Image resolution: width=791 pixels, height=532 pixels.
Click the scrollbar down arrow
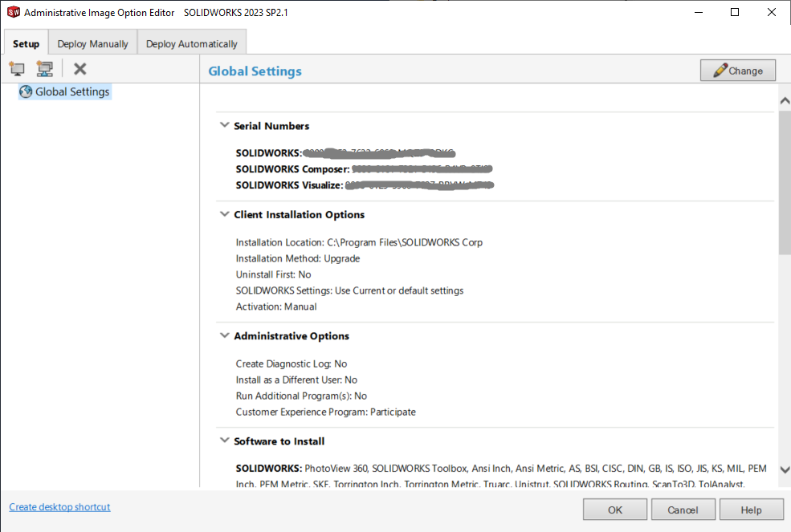click(785, 470)
